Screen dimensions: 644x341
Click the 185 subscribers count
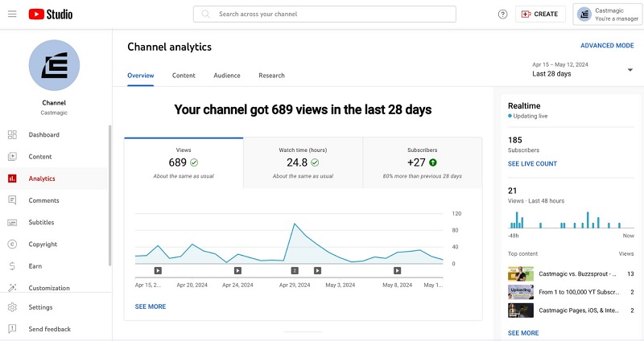[515, 140]
